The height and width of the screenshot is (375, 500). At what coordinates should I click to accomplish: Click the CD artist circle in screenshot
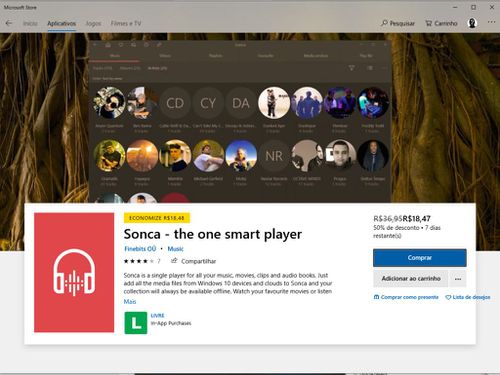[175, 103]
